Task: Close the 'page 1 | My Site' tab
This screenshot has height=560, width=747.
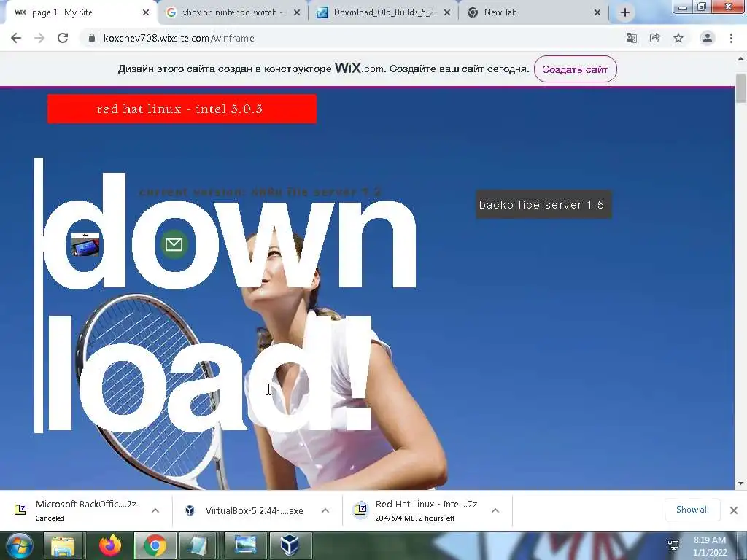Action: [x=146, y=13]
